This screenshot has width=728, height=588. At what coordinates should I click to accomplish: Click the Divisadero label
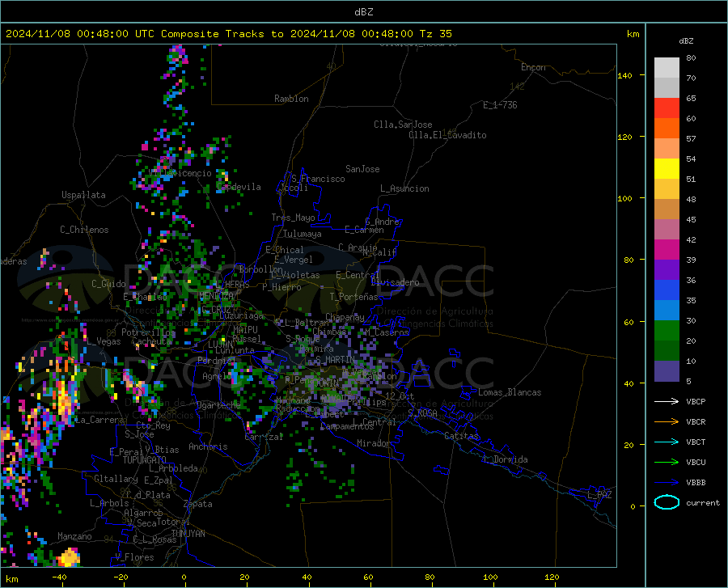coord(395,282)
